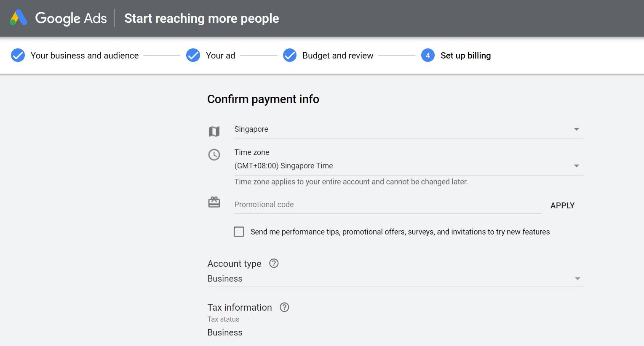The height and width of the screenshot is (346, 644).
Task: Click the time zone cannot be changed note
Action: (351, 182)
